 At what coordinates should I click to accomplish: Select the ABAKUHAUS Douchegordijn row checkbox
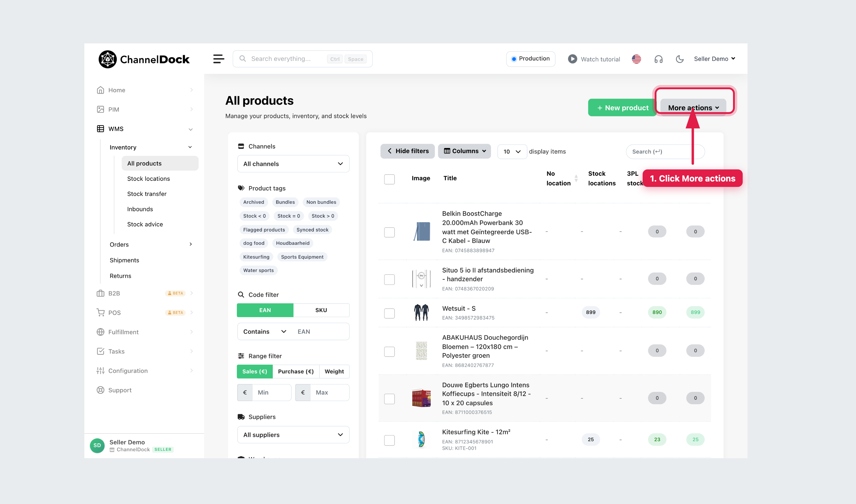pos(389,351)
